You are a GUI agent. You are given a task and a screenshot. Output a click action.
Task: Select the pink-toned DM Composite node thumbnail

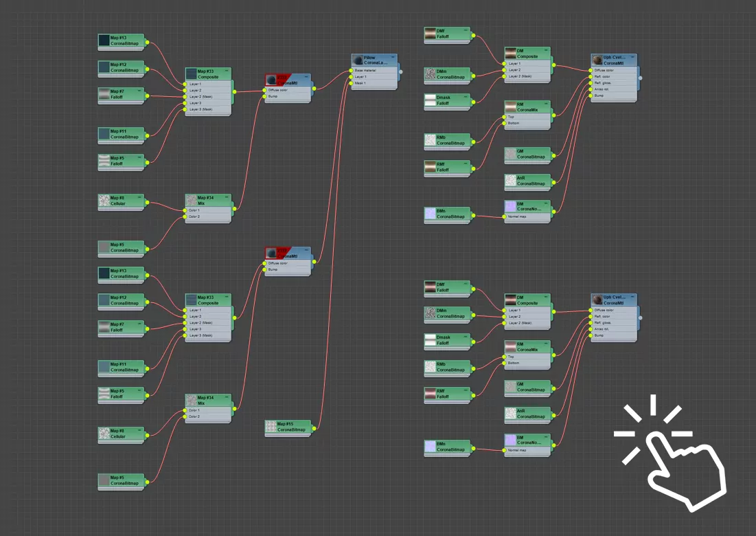point(510,300)
